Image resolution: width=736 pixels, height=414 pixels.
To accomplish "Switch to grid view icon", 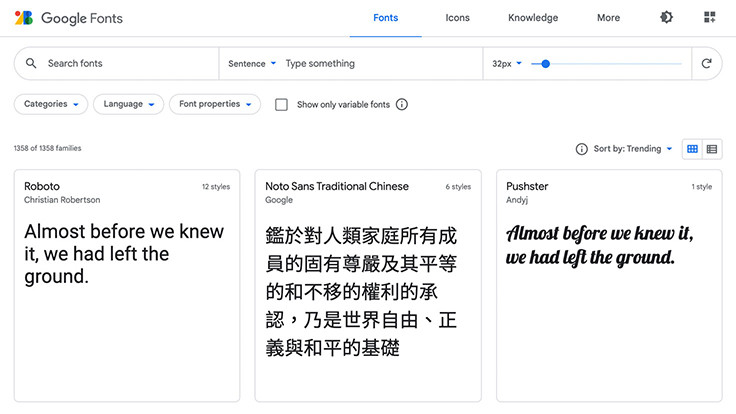I will point(692,149).
